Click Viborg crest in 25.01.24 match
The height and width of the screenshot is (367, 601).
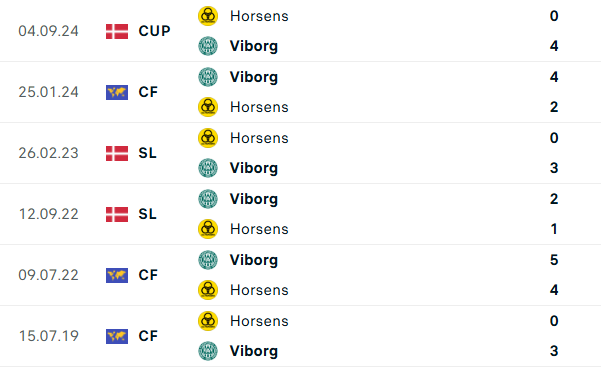pyautogui.click(x=208, y=77)
